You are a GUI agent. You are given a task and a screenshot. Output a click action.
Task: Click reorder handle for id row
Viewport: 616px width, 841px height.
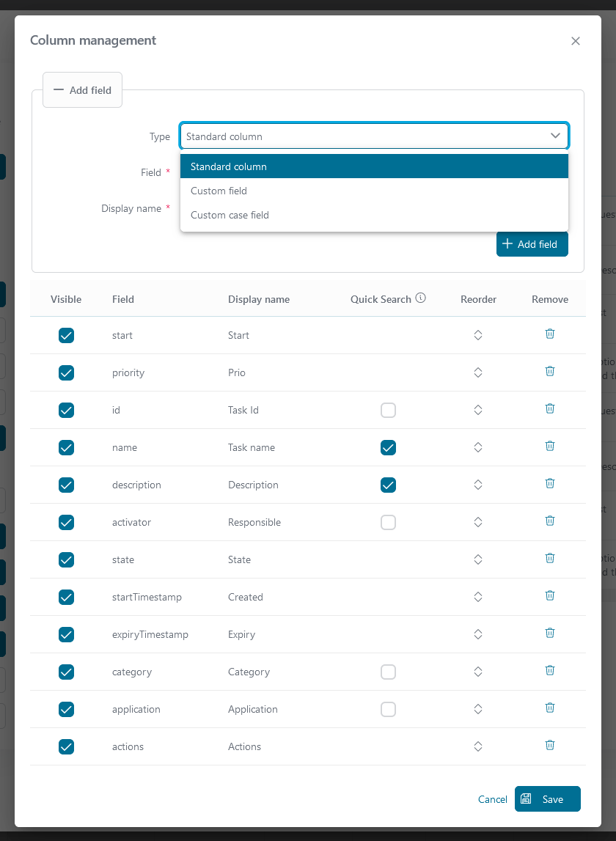point(478,410)
